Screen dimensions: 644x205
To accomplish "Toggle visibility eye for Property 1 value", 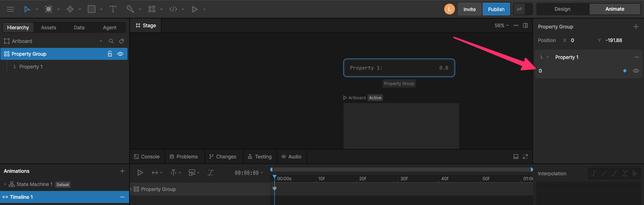I will (636, 71).
